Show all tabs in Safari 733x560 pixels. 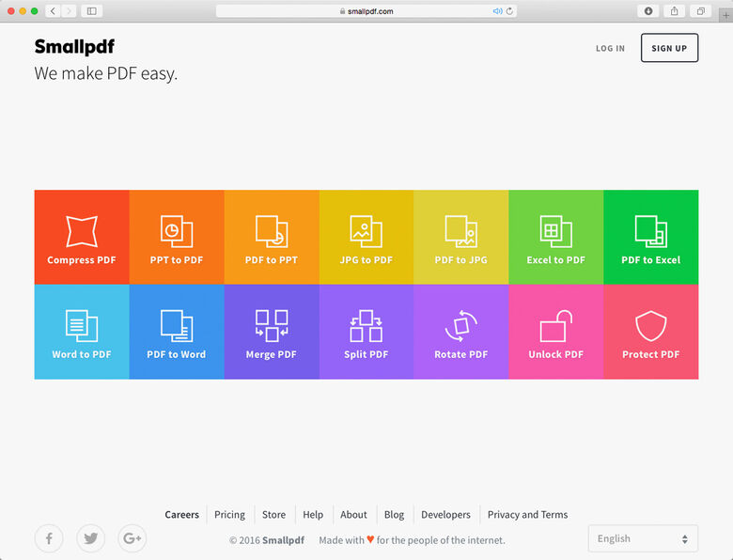pyautogui.click(x=700, y=10)
